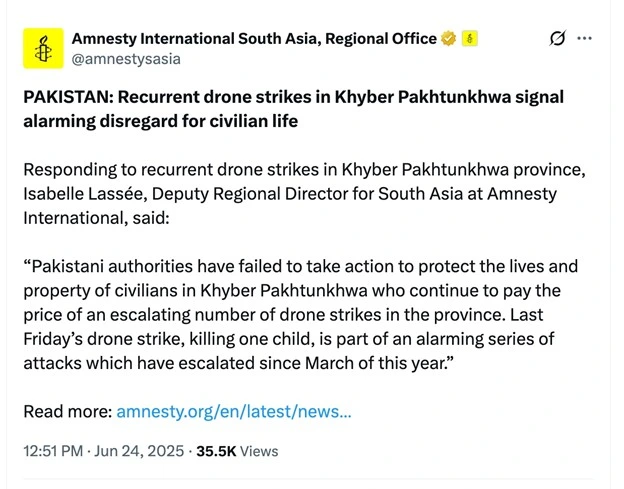Screen dimensions: 624x489
Task: Click the 'Read more:' label text
Action: point(67,411)
